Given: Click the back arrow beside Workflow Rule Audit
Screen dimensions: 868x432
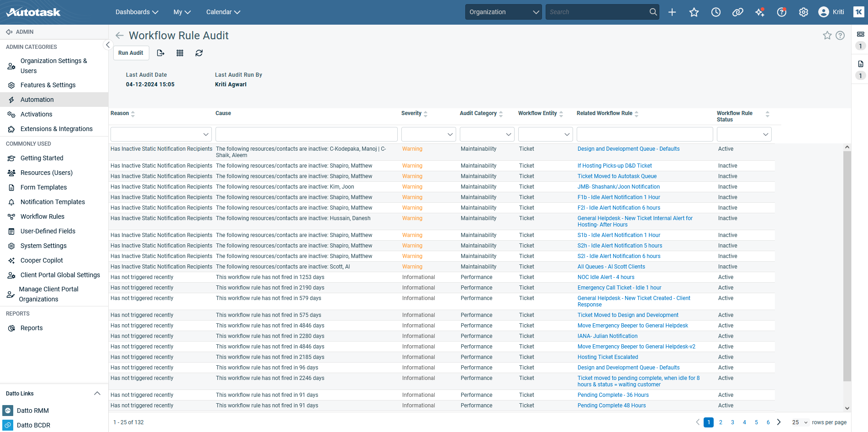Looking at the screenshot, I should [120, 36].
